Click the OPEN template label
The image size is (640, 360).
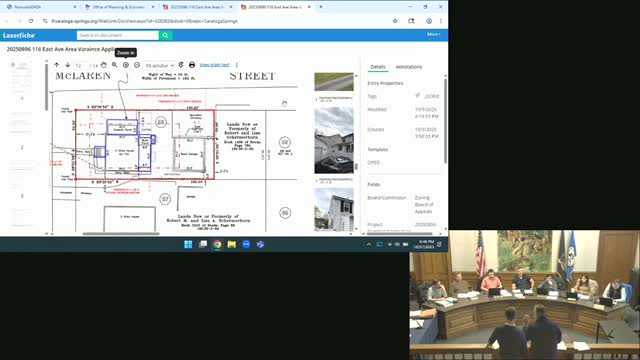pos(373,162)
